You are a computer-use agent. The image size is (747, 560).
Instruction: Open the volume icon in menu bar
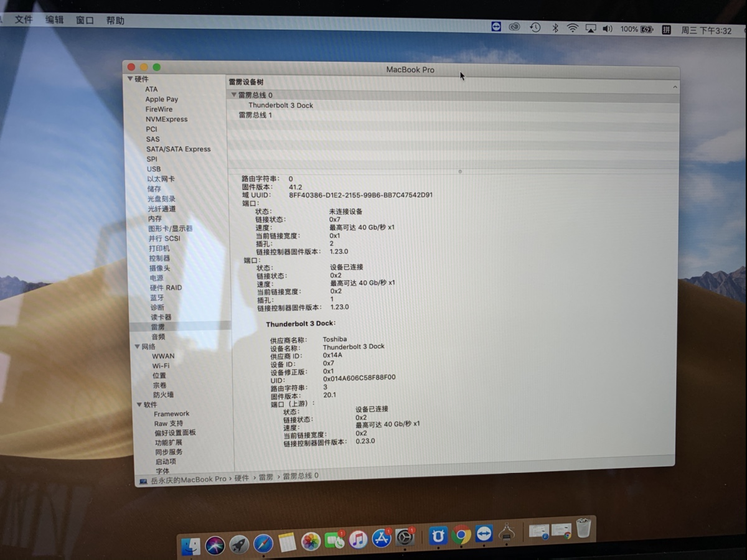click(608, 29)
